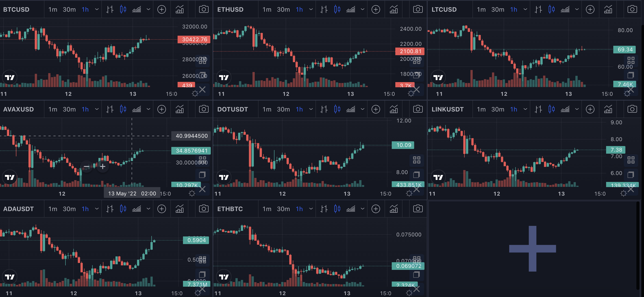
Task: Add a new chart with the large plus
Action: tap(533, 249)
